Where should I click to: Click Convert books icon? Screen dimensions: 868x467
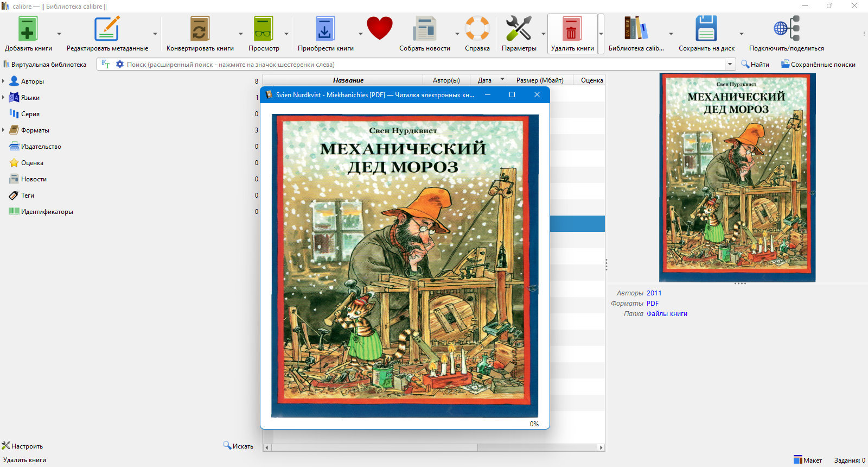(200, 29)
